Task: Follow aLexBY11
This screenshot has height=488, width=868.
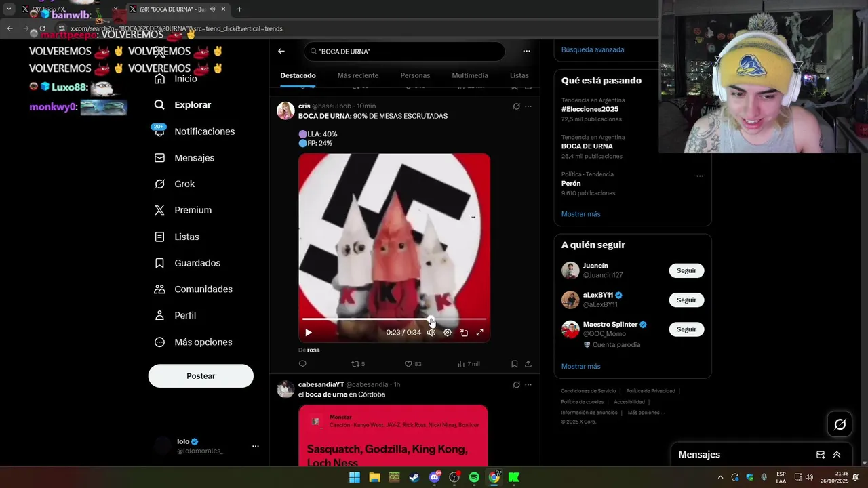Action: pos(686,300)
